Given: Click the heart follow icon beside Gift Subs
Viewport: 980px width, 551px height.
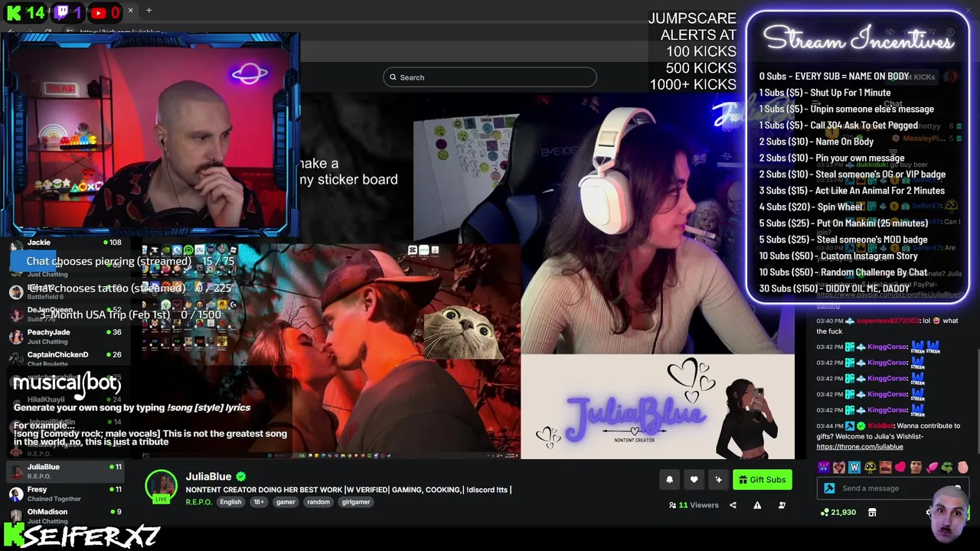Looking at the screenshot, I should 694,480.
